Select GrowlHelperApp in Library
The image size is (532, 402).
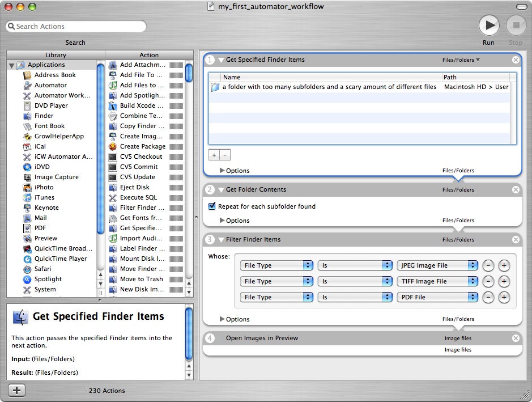click(59, 136)
